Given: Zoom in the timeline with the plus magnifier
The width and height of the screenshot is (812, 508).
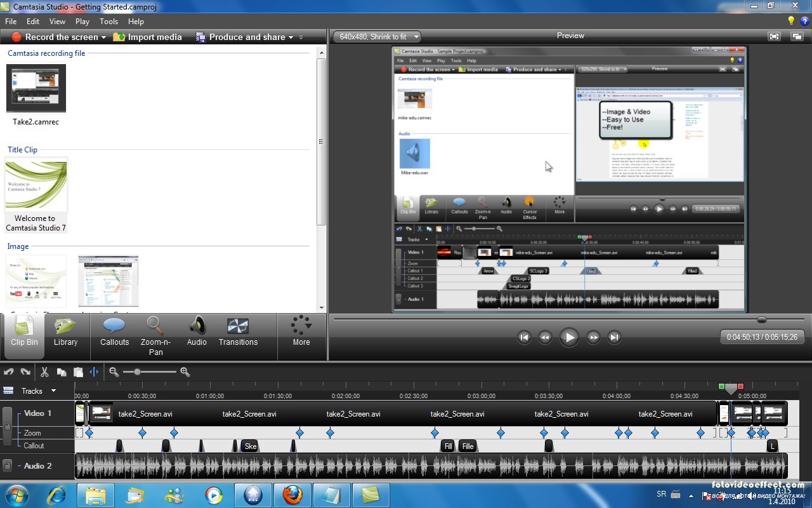Looking at the screenshot, I should coord(185,372).
